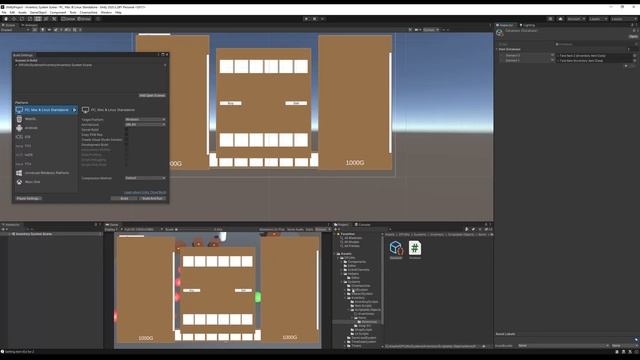Select All Prefabs in the Project favorites
This screenshot has width=640, height=360.
pos(352,246)
